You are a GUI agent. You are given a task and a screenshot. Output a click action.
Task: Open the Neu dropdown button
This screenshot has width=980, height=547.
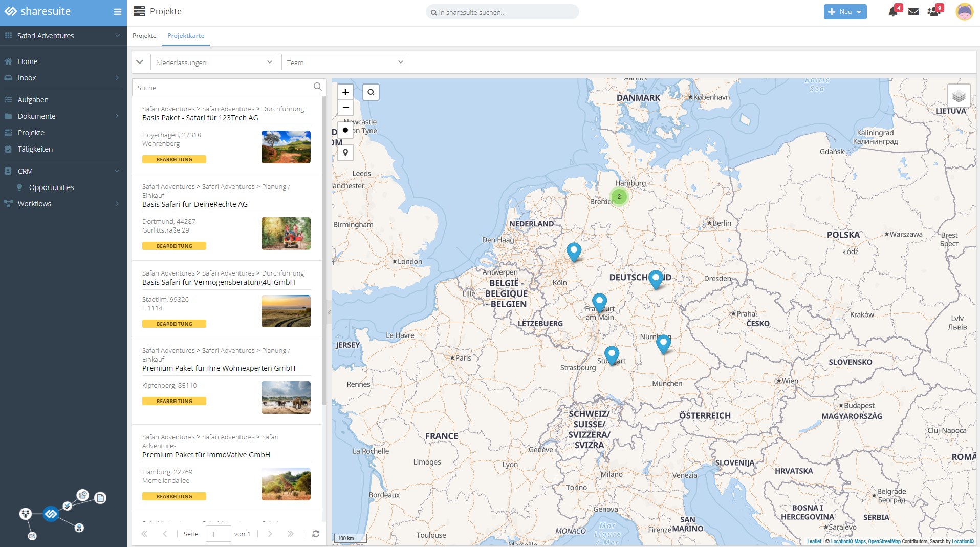coord(845,12)
